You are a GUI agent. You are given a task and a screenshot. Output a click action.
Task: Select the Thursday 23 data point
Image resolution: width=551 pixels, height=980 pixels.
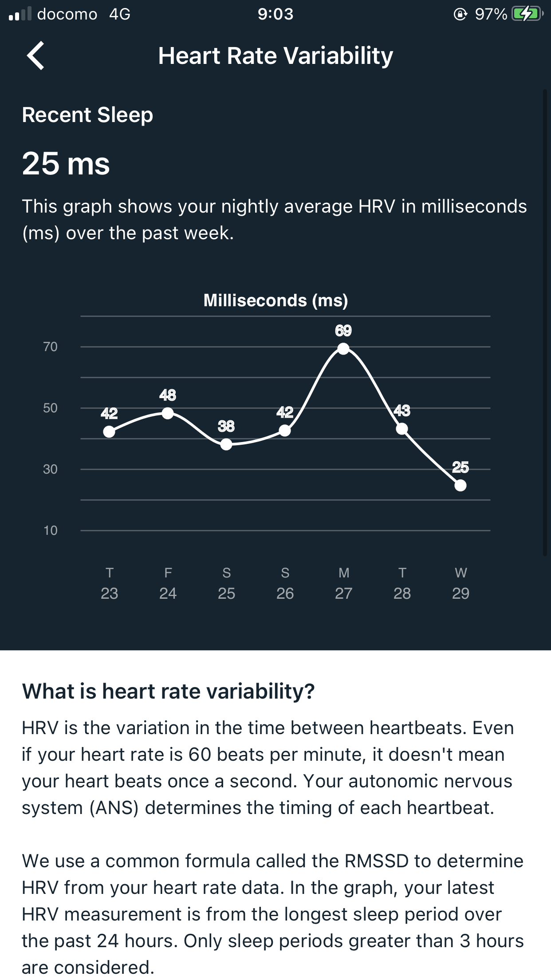coord(109,431)
